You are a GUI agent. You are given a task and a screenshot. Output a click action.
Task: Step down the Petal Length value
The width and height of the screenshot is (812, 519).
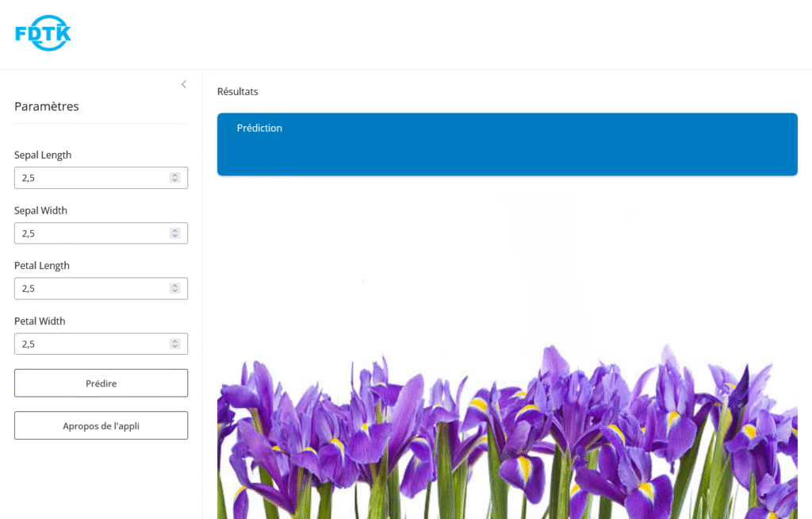(x=174, y=291)
